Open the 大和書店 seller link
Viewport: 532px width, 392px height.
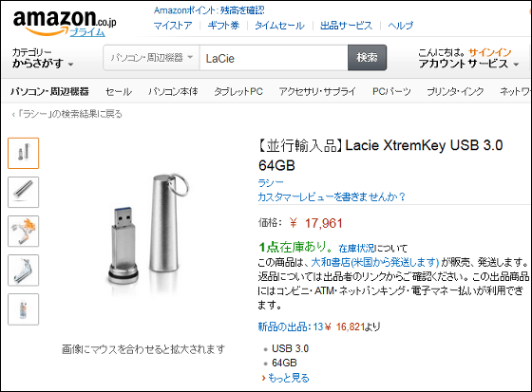pyautogui.click(x=375, y=262)
